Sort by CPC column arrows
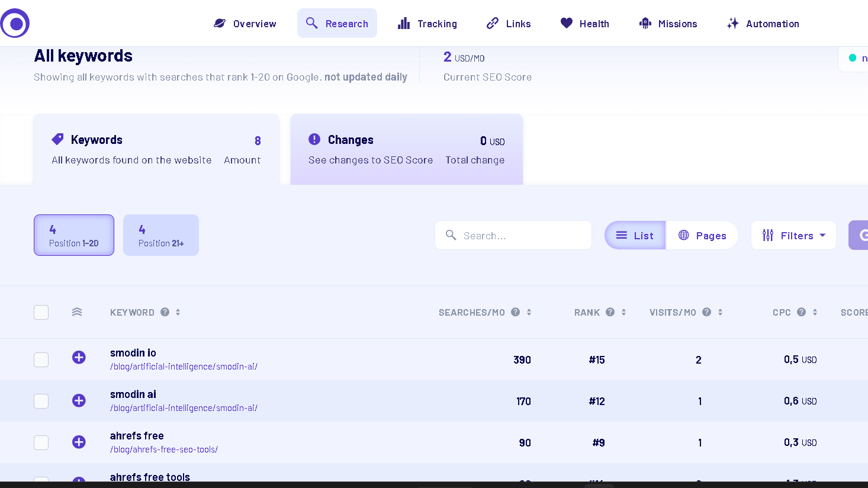 pyautogui.click(x=815, y=312)
